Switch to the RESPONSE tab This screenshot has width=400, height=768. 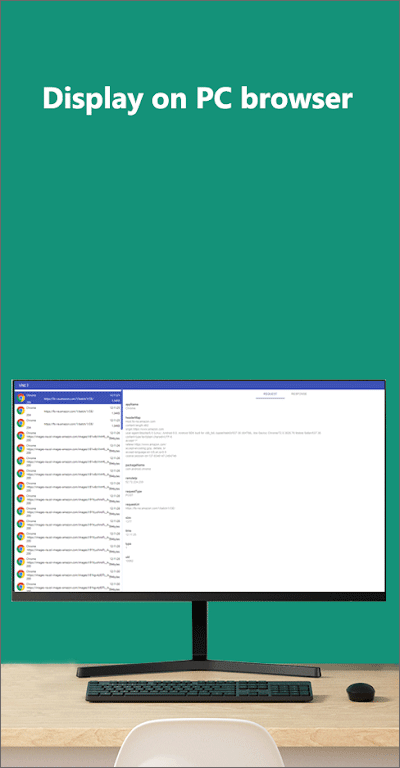click(x=299, y=394)
